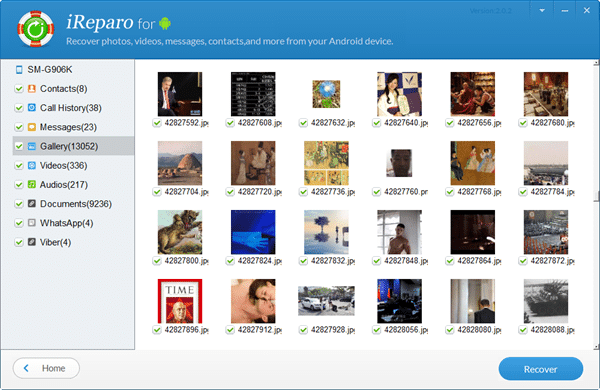Click the scroll down arrow of gallery
The height and width of the screenshot is (390, 600).
(x=596, y=347)
